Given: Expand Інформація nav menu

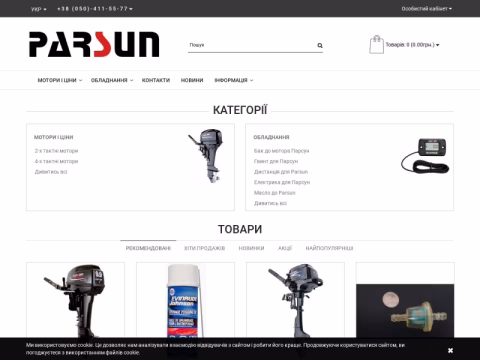Looking at the screenshot, I should (x=234, y=80).
